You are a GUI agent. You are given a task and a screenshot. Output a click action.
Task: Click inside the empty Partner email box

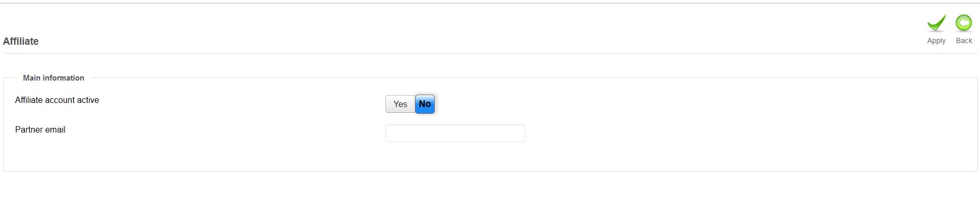click(455, 133)
